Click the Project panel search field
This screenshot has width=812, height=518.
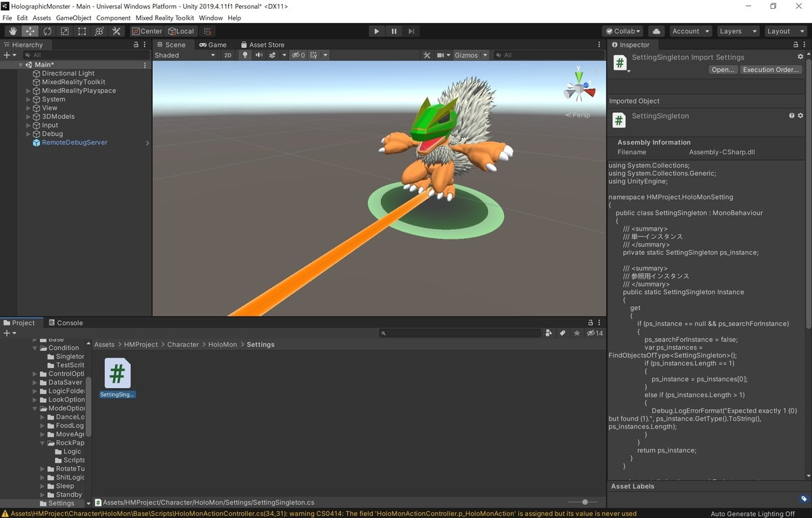460,333
